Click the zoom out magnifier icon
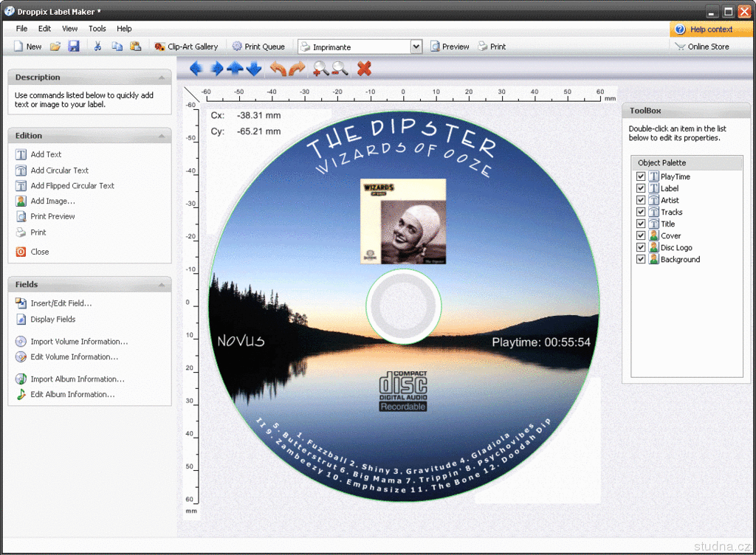 pyautogui.click(x=340, y=69)
